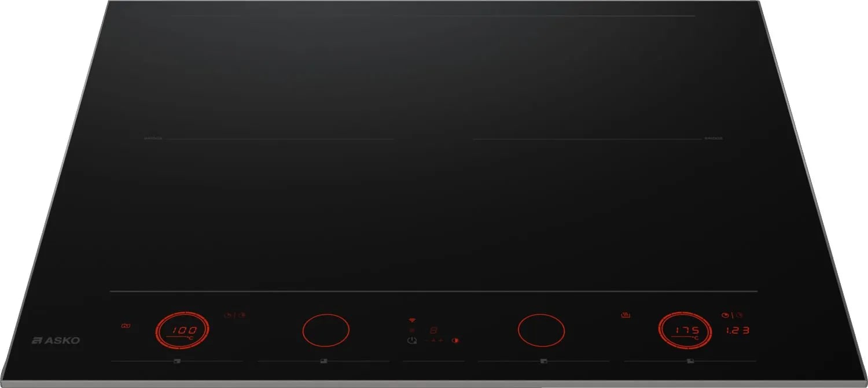Tap the empty left-center zone ring

click(x=326, y=331)
